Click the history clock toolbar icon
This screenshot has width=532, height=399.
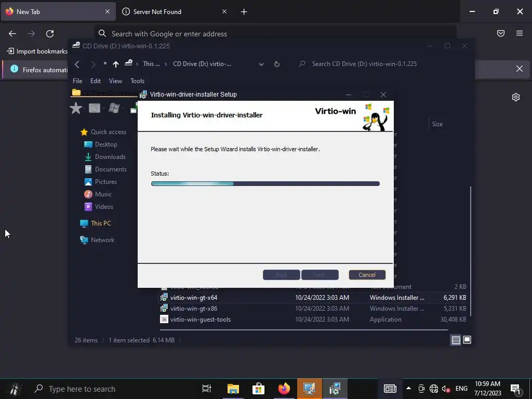click(95, 108)
